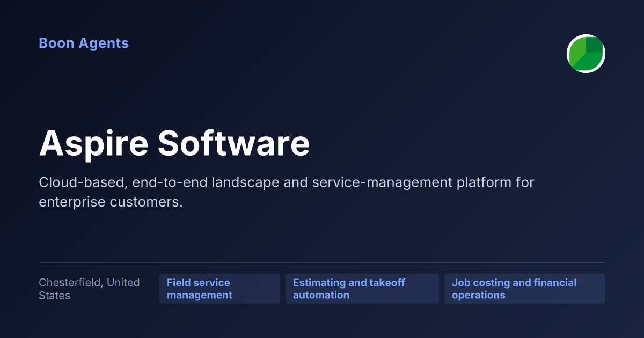
Task: Click the Chesterfield, United States location text
Action: pos(89,289)
